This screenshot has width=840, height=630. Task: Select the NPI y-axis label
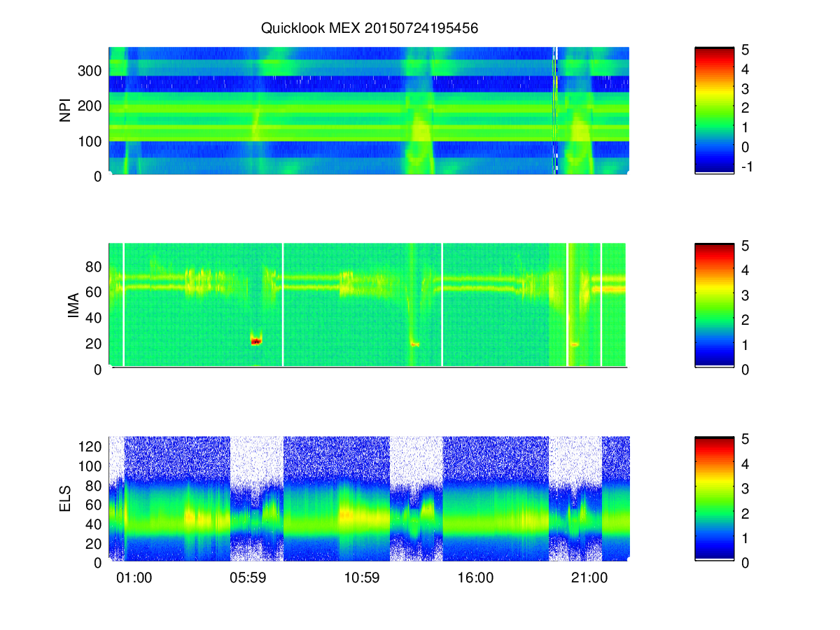[66, 111]
